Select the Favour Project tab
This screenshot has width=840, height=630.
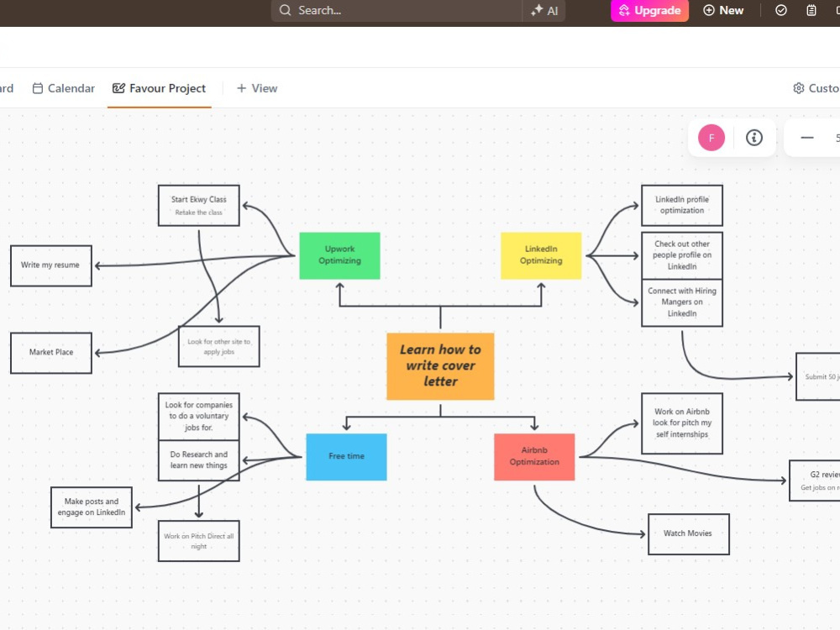(x=159, y=88)
